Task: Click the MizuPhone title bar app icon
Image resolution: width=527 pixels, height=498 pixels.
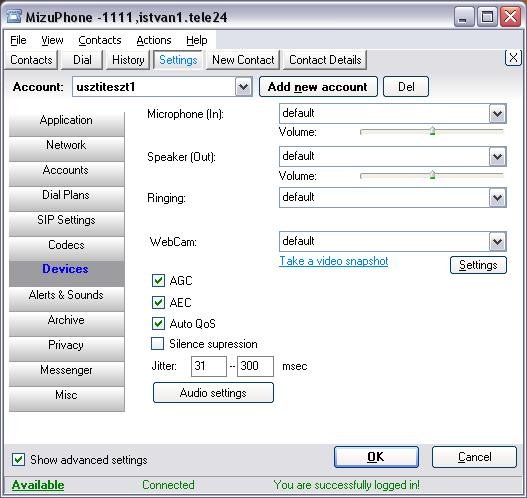Action: (x=14, y=16)
